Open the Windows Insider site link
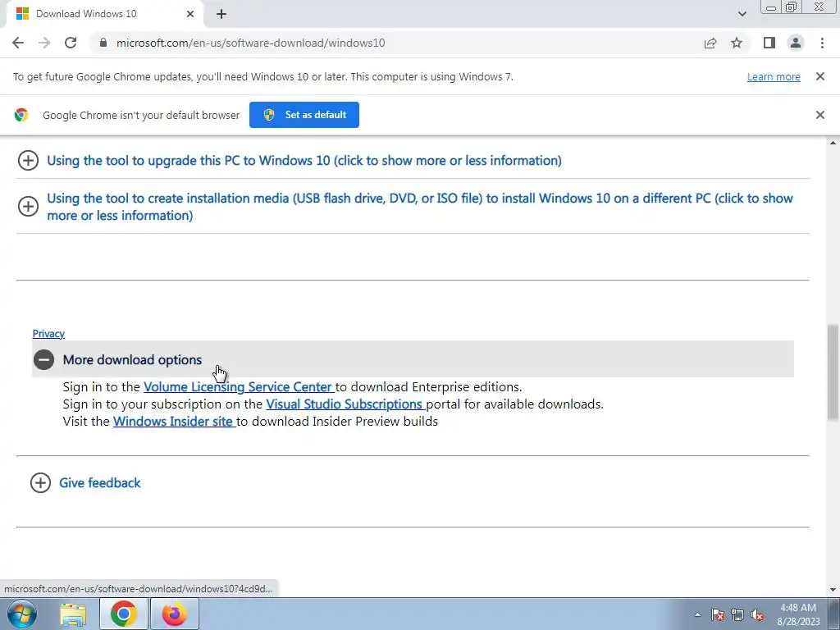840x630 pixels. tap(174, 421)
